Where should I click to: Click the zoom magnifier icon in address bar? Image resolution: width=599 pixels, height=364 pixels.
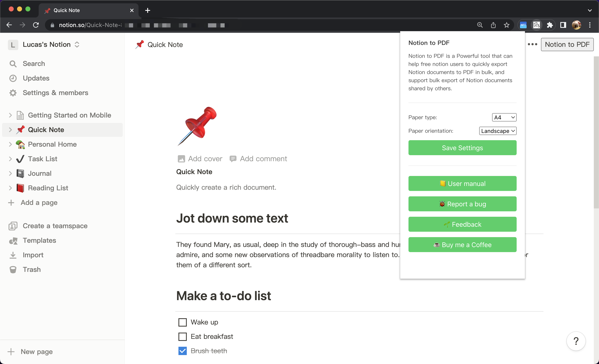[480, 25]
